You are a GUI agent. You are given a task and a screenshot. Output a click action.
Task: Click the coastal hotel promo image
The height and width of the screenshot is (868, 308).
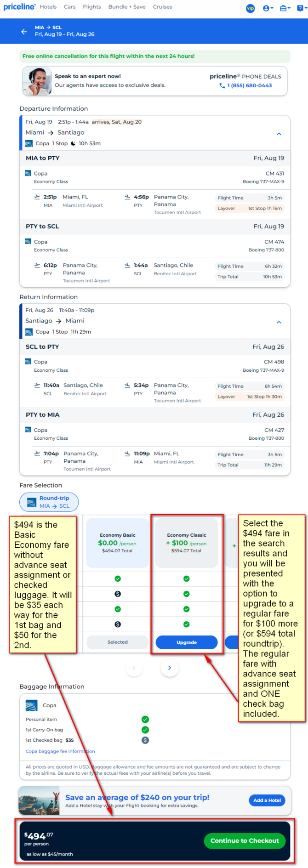39,800
